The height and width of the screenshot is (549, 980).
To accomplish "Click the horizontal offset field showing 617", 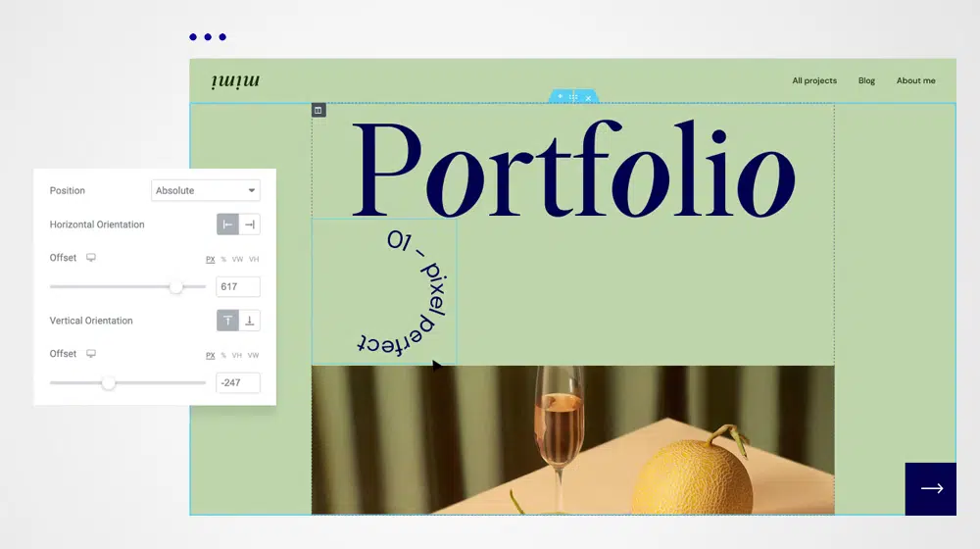I will [237, 287].
